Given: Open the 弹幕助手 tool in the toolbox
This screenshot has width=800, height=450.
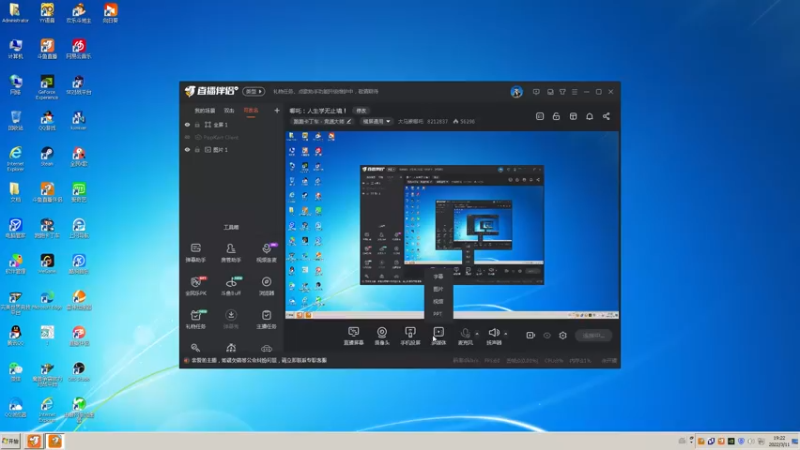Looking at the screenshot, I should tap(195, 253).
